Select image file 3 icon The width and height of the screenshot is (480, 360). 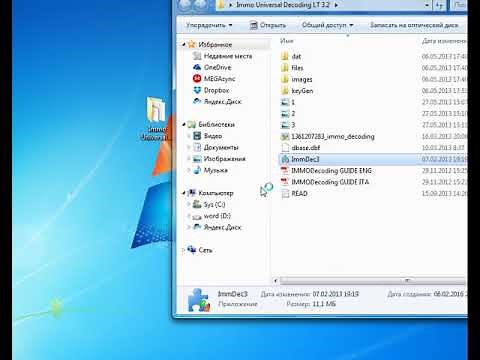click(x=285, y=125)
